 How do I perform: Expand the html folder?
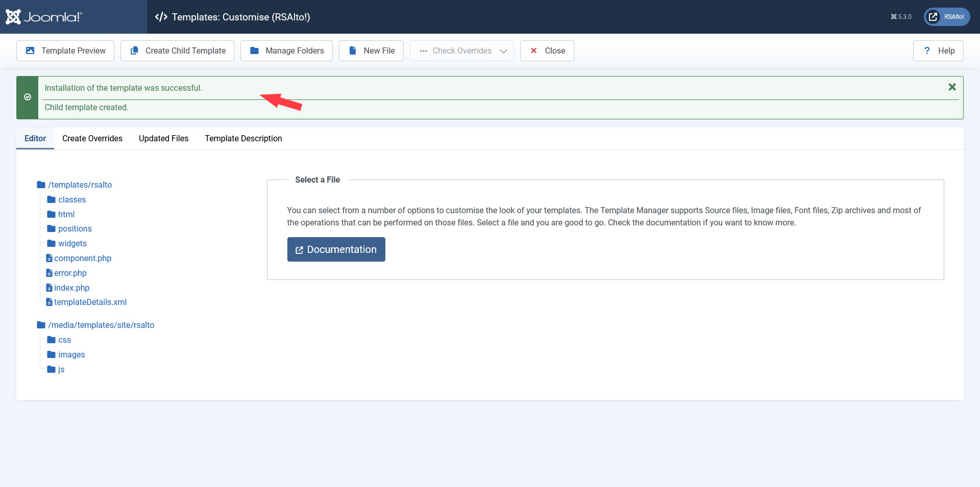click(x=61, y=214)
